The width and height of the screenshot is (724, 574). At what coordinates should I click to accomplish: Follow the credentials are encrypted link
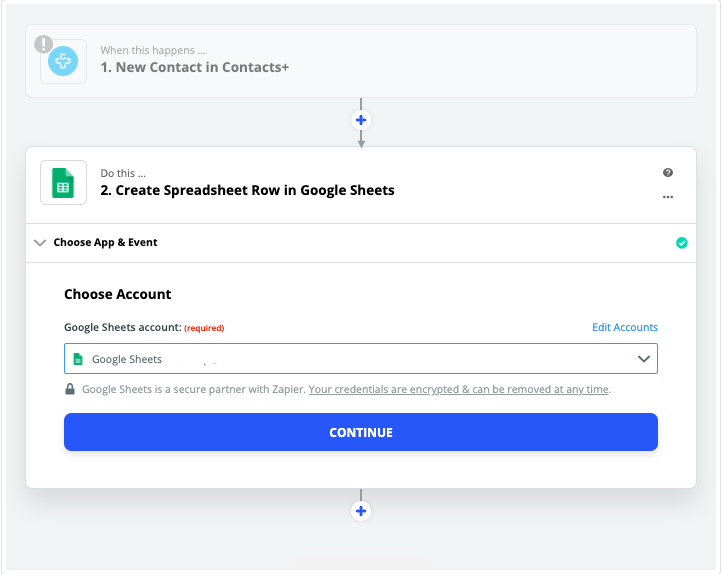[459, 389]
